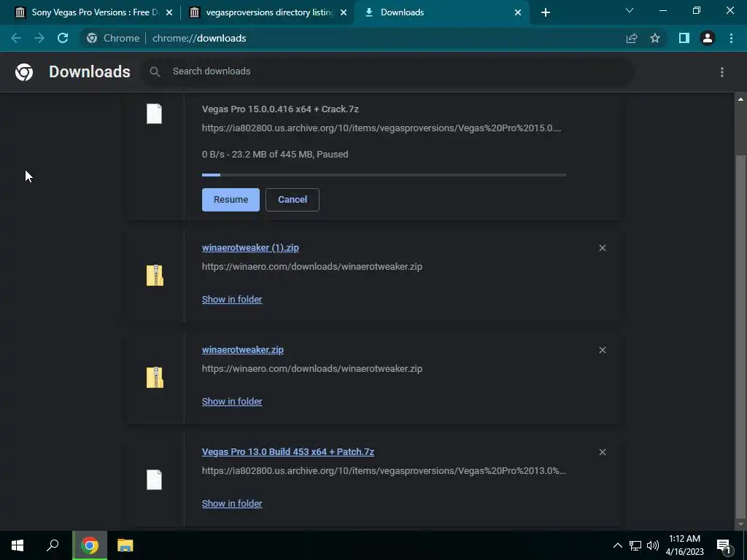Open the taskbar clock showing 1:12 AM
Image resolution: width=747 pixels, height=560 pixels.
(684, 545)
